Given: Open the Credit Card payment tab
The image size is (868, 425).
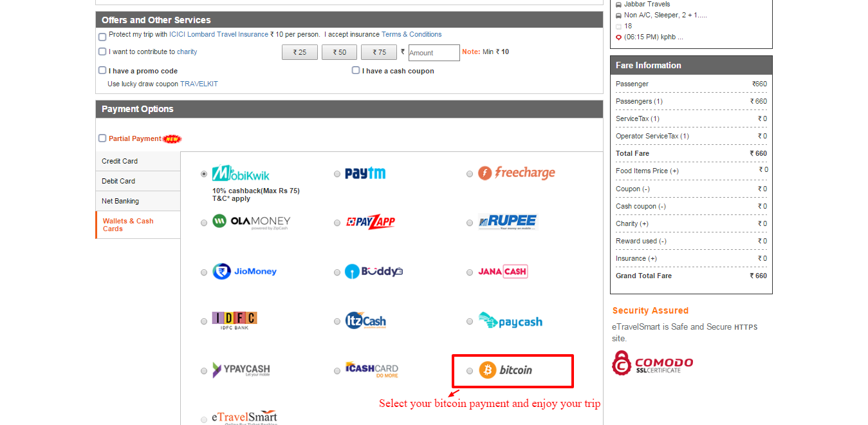Looking at the screenshot, I should click(x=138, y=161).
